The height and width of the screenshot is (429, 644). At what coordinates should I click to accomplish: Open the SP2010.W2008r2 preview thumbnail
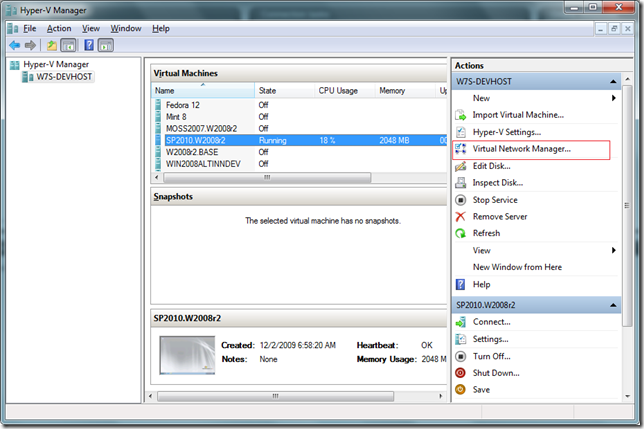click(x=187, y=355)
